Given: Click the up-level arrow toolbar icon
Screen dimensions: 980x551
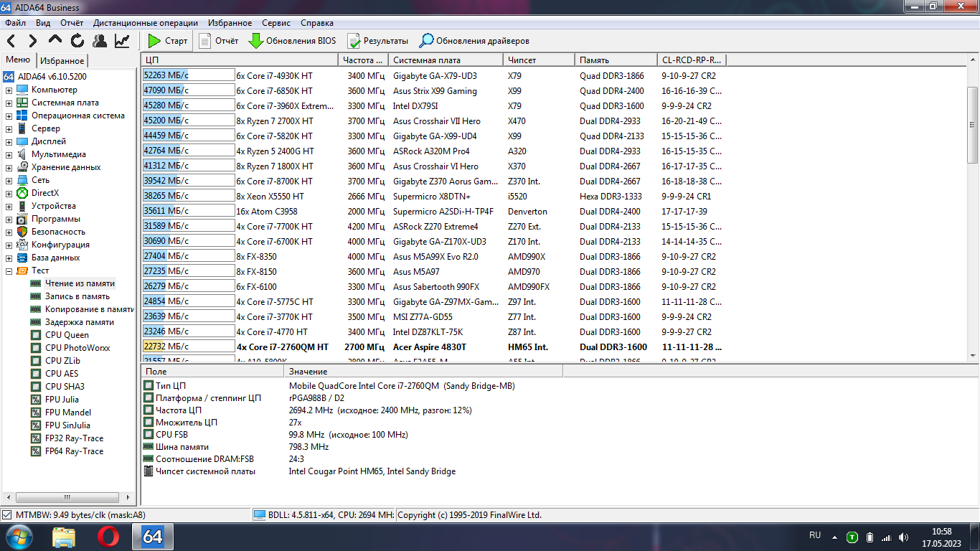Looking at the screenshot, I should click(55, 41).
